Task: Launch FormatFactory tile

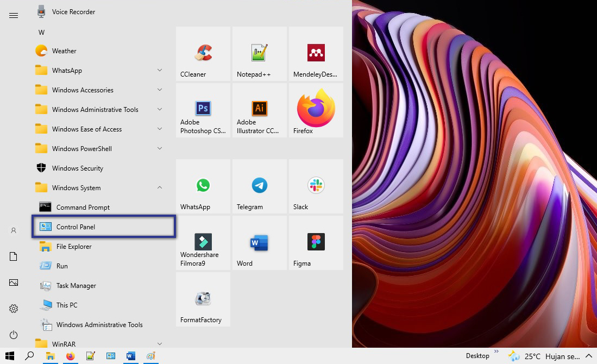Action: click(x=203, y=299)
